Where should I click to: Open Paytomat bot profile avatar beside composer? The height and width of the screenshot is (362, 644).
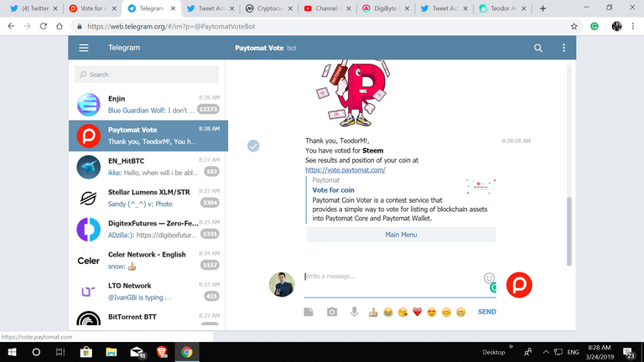click(x=519, y=285)
